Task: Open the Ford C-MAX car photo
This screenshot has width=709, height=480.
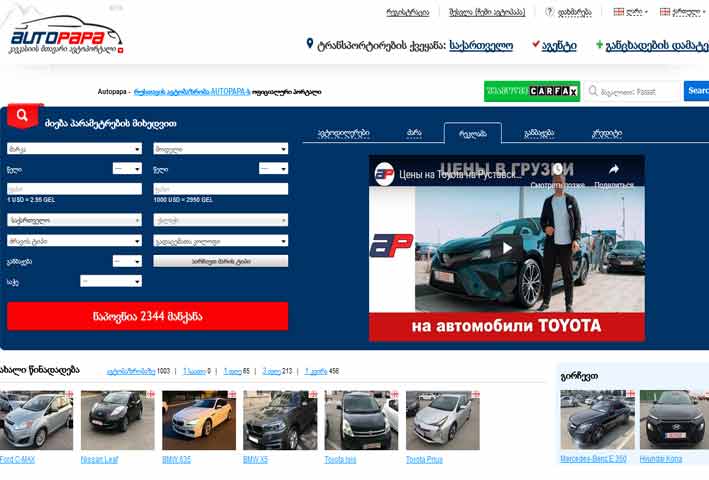Action: pyautogui.click(x=36, y=420)
